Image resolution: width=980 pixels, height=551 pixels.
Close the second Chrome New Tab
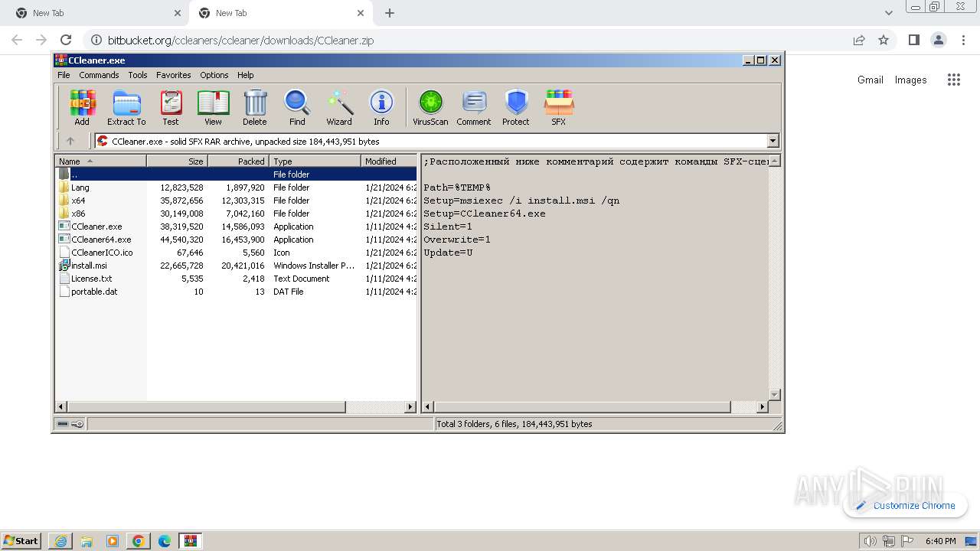pyautogui.click(x=361, y=13)
